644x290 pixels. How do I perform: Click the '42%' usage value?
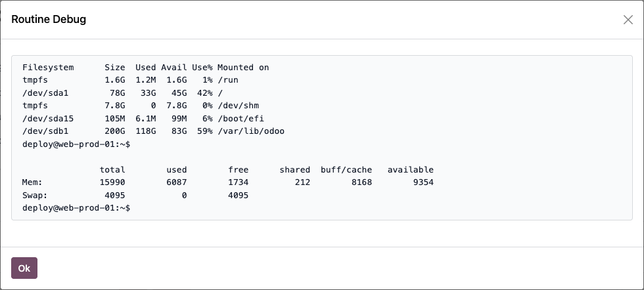[204, 93]
